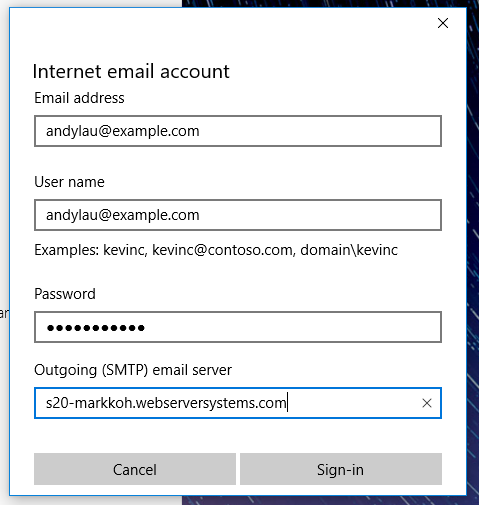Click the Email address label
479x505 pixels.
coord(79,98)
